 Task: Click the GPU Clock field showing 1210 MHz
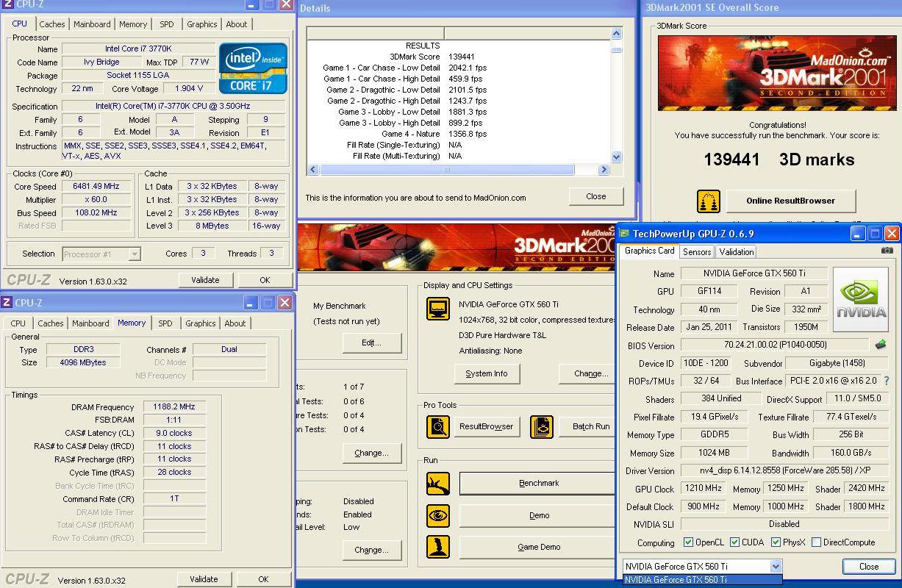(x=704, y=488)
